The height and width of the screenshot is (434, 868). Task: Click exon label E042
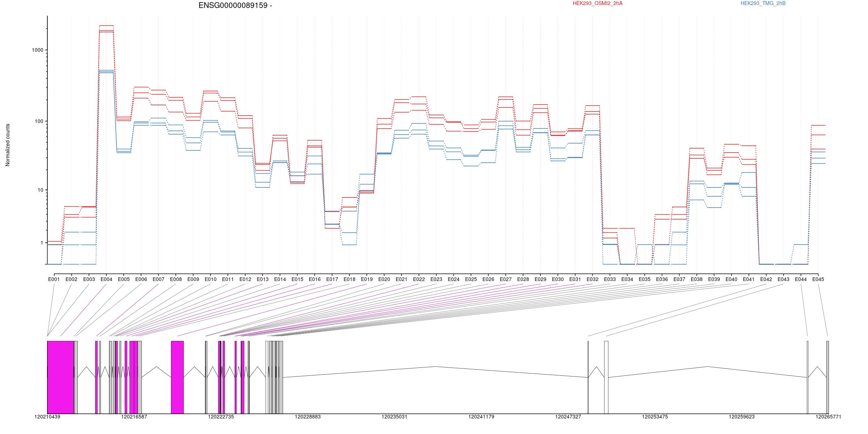[x=766, y=279]
